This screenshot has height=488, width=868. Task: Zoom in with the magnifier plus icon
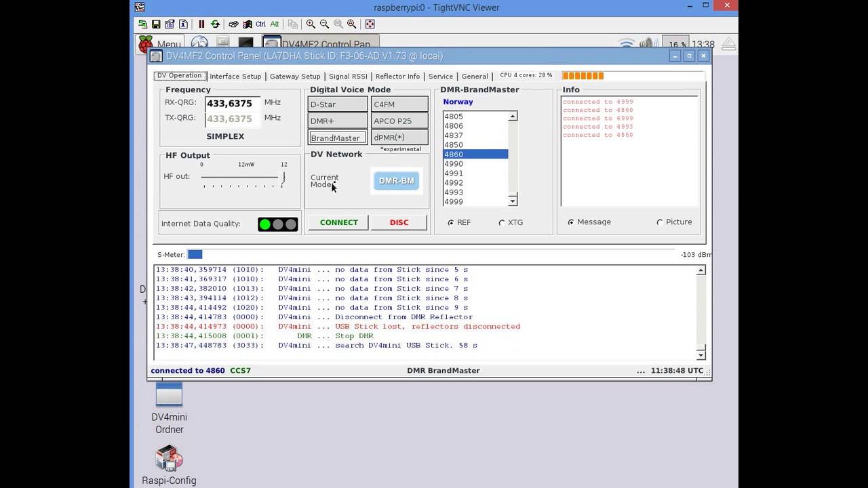coord(311,24)
